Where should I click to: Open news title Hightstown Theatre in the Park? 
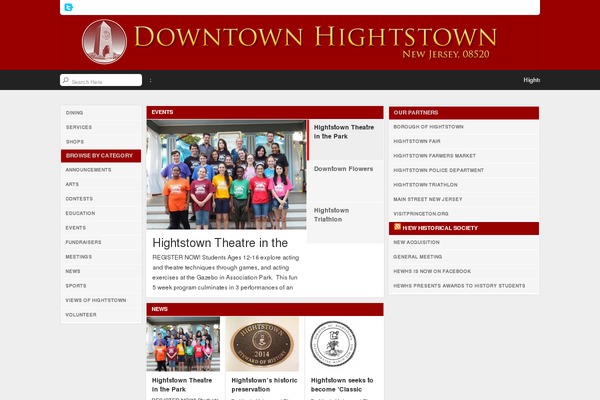coord(182,385)
